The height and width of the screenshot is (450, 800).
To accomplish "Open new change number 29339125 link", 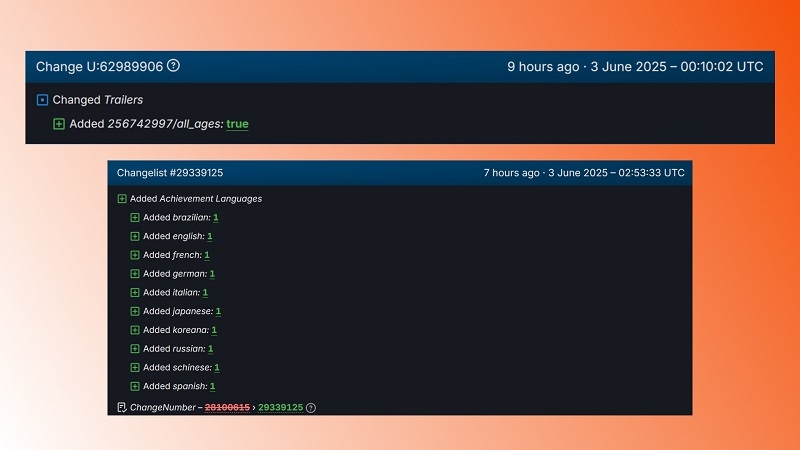I will [279, 407].
